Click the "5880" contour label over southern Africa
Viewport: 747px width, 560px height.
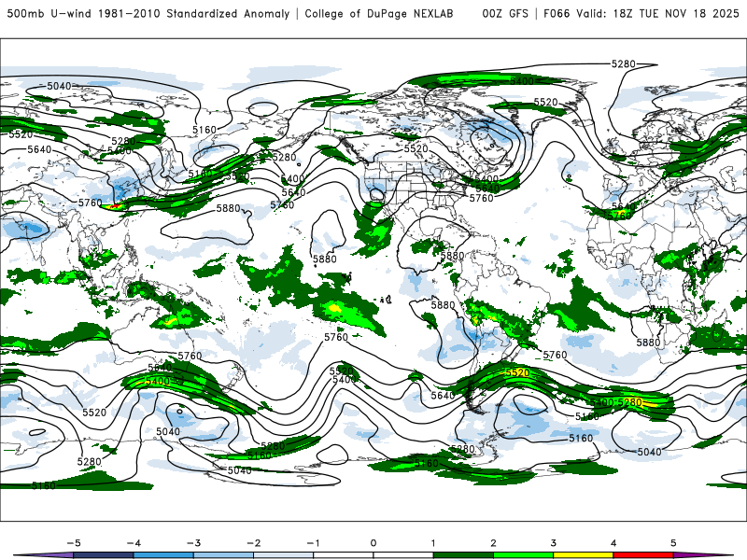(x=648, y=343)
